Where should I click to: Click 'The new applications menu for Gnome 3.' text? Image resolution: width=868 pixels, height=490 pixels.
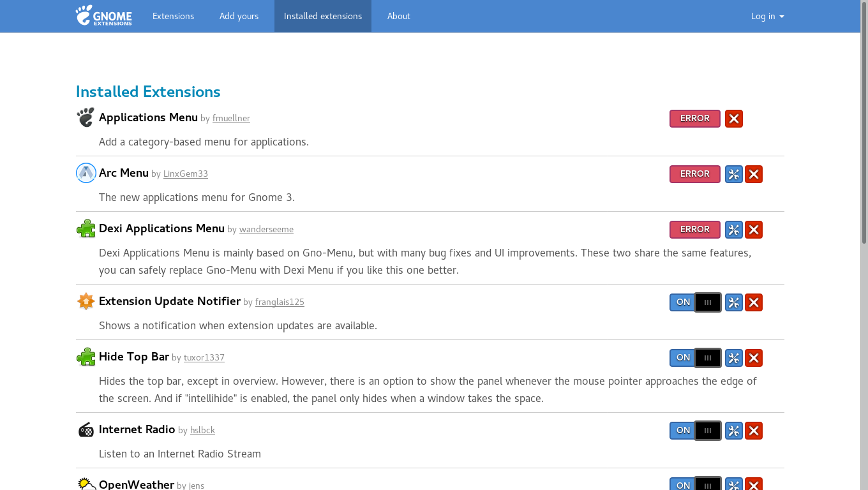(x=197, y=197)
